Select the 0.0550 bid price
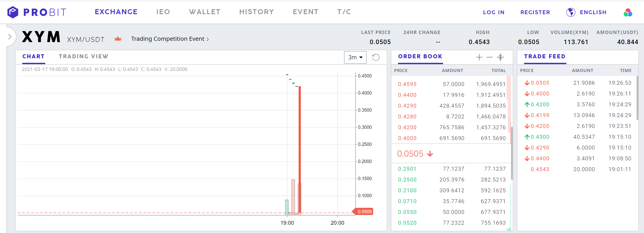 point(407,212)
